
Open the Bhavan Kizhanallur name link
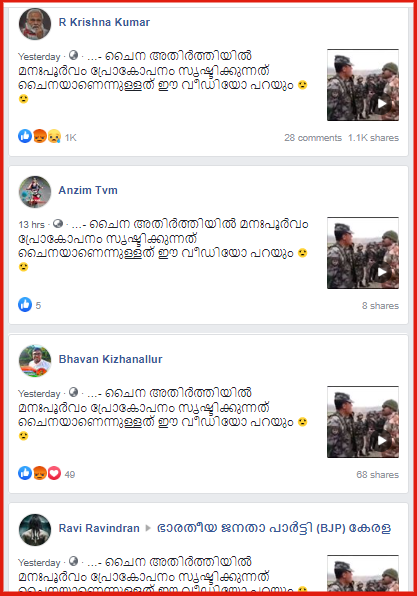pos(110,359)
